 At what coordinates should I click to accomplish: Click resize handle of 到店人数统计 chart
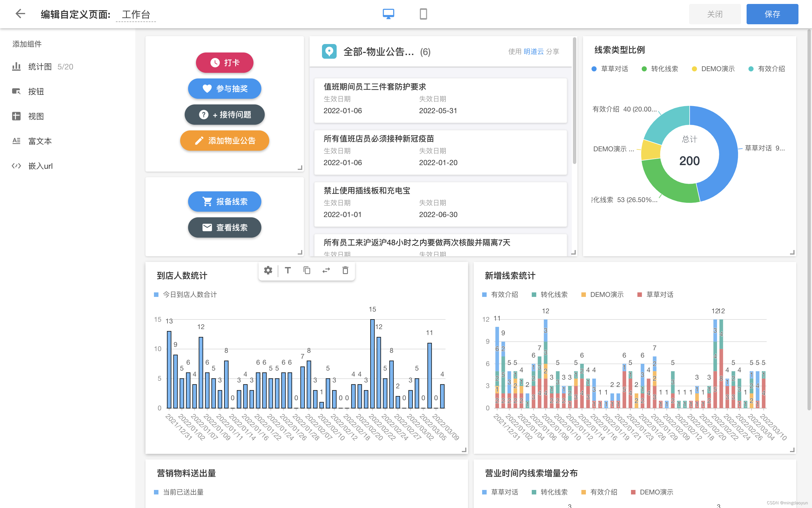(464, 450)
